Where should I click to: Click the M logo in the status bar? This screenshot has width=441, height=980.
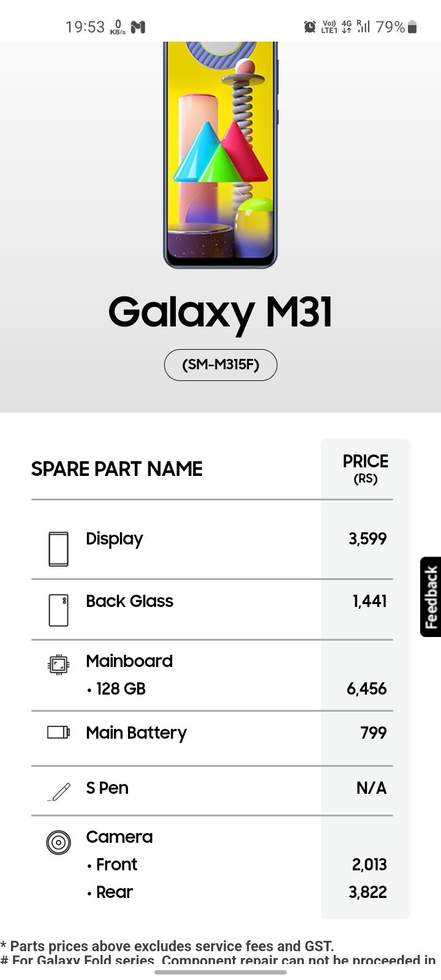tap(137, 26)
